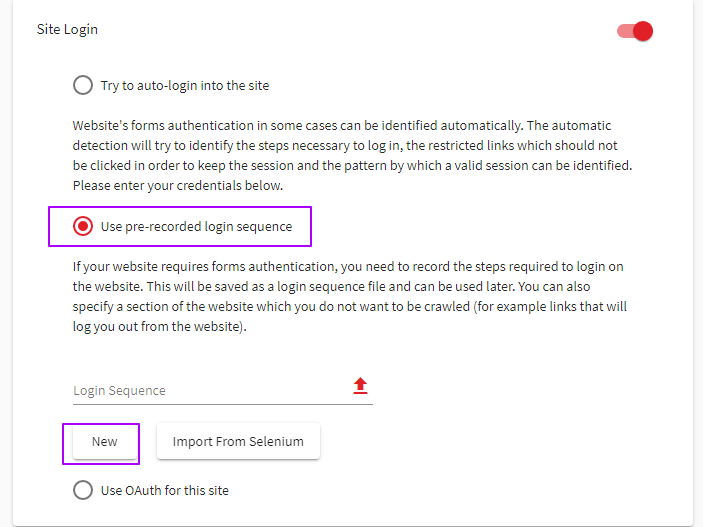Click the red upload arrow icon

[x=360, y=386]
